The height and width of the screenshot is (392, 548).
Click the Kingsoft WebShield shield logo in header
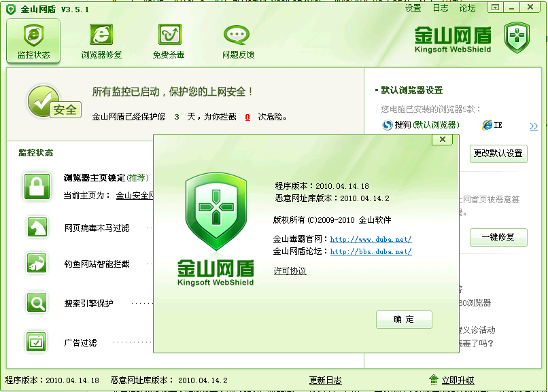point(517,37)
